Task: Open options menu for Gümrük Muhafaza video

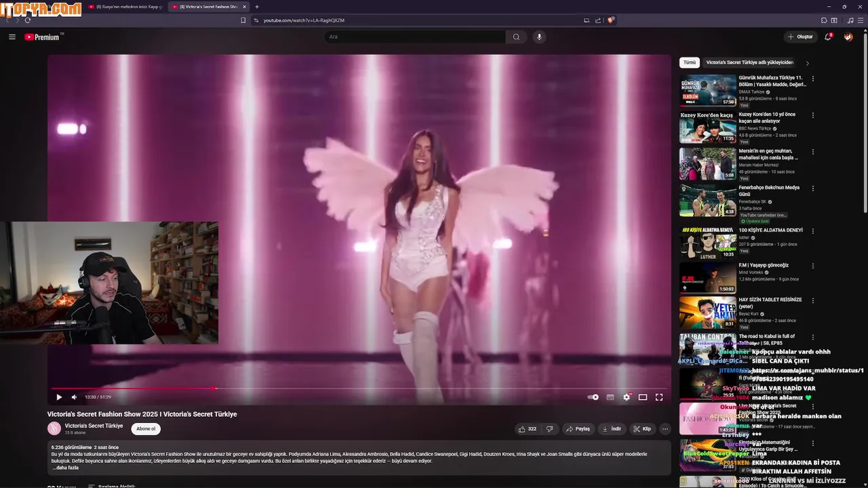Action: 813,79
